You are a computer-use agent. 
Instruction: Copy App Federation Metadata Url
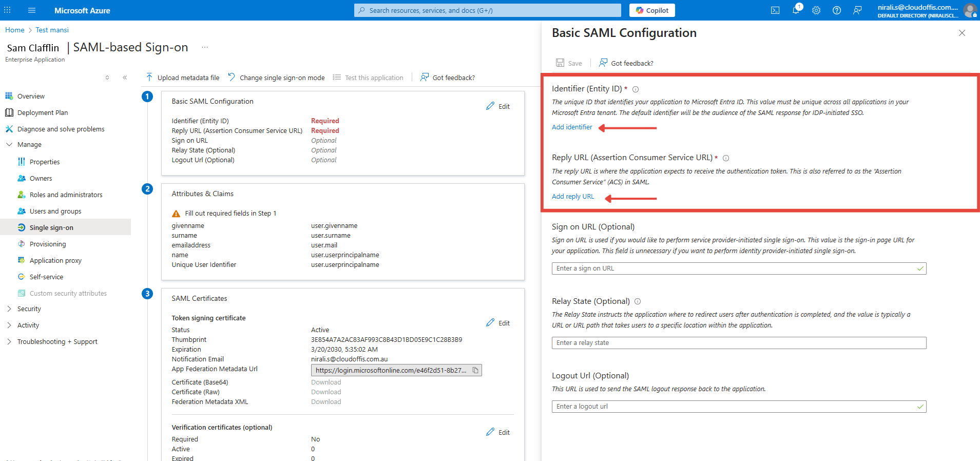475,370
